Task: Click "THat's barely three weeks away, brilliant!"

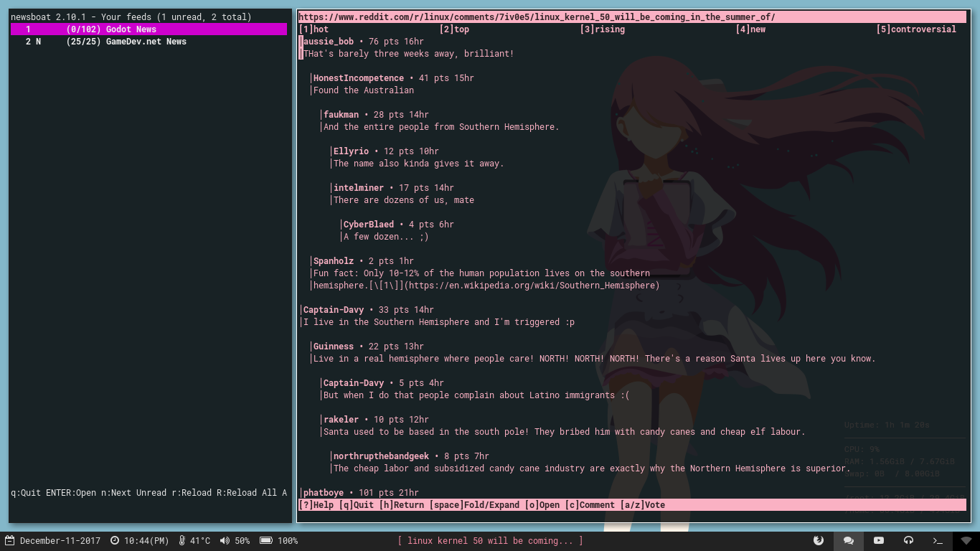Action: pyautogui.click(x=409, y=54)
